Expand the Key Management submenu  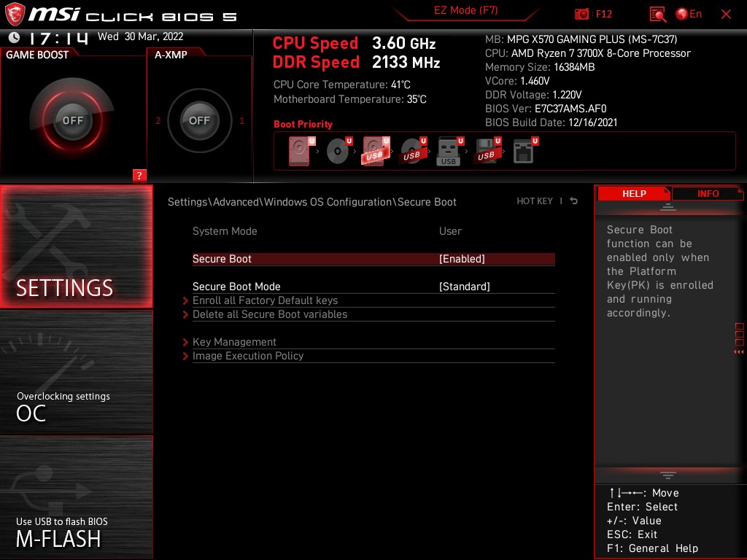click(234, 342)
